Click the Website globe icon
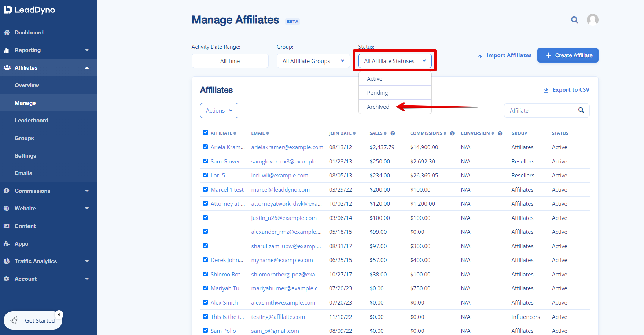The width and height of the screenshot is (644, 335). [x=6, y=209]
